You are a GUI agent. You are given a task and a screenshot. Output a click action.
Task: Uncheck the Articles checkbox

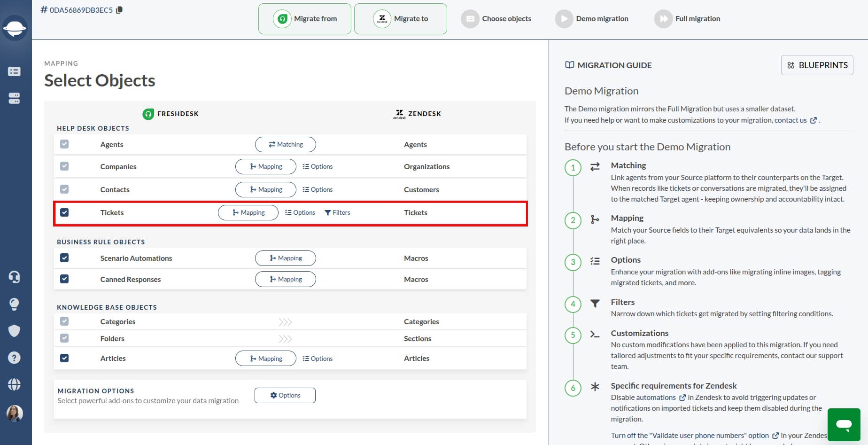pos(64,358)
